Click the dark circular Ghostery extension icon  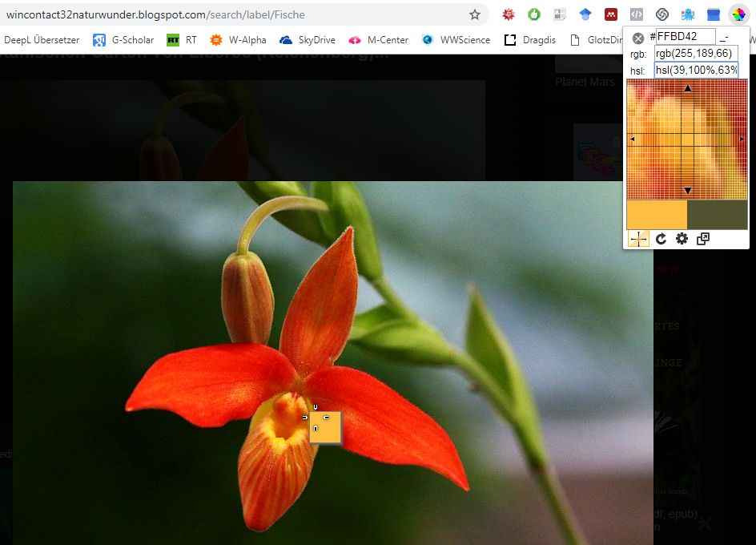661,14
